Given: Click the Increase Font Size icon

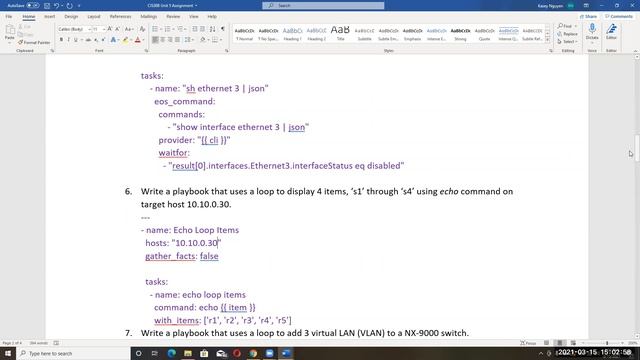Looking at the screenshot, I should coord(110,29).
